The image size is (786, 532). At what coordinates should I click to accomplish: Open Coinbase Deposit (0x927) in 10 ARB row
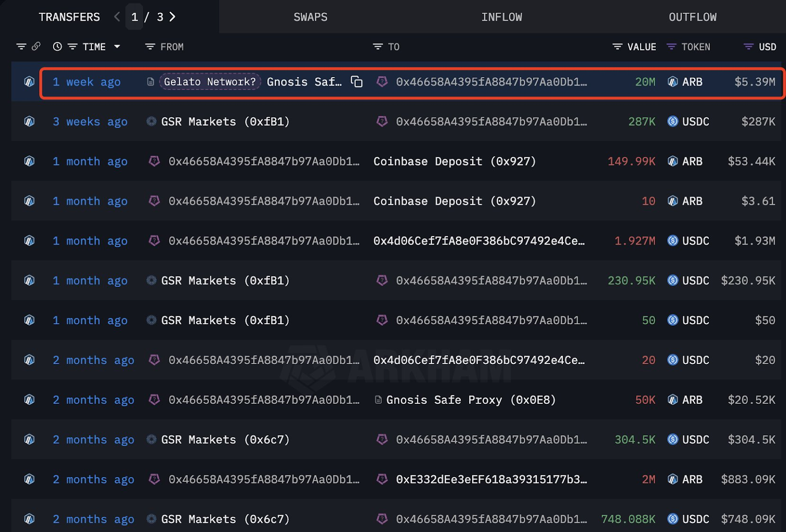tap(455, 201)
